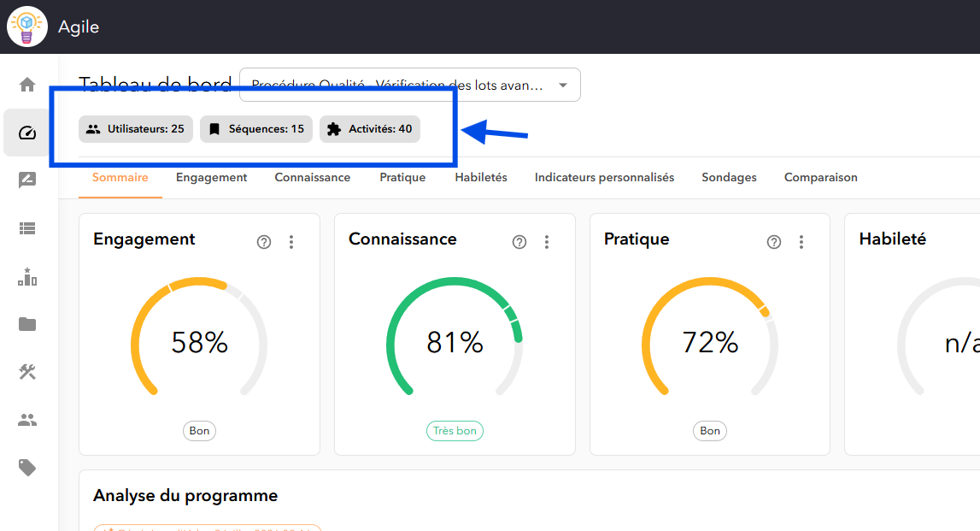980x531 pixels.
Task: Open the leaderboard podium icon
Action: coord(26,276)
